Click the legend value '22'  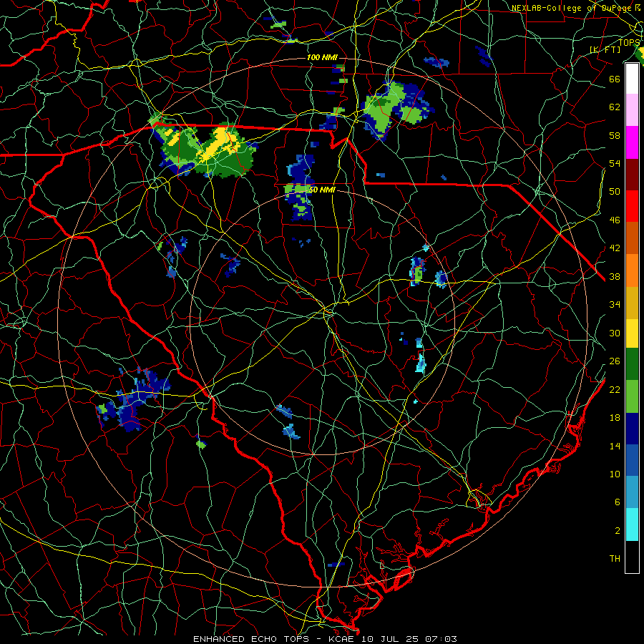(615, 389)
